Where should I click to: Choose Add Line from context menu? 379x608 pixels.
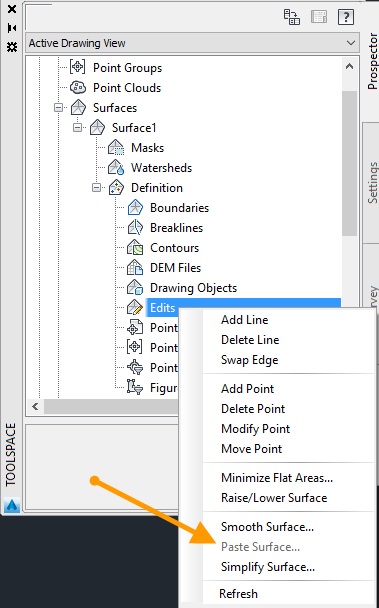coord(244,320)
